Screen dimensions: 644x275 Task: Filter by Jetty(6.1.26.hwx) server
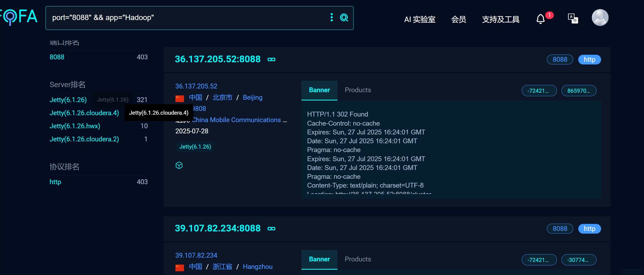(x=75, y=126)
